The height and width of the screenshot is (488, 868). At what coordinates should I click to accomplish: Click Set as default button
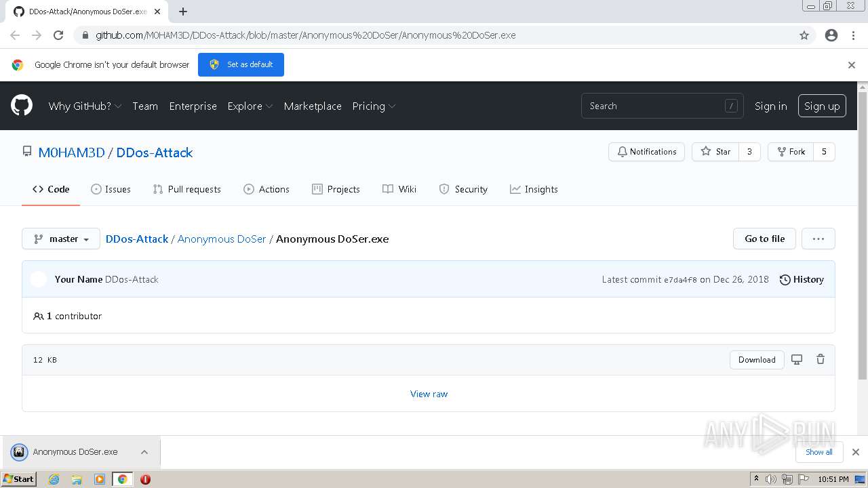point(241,64)
